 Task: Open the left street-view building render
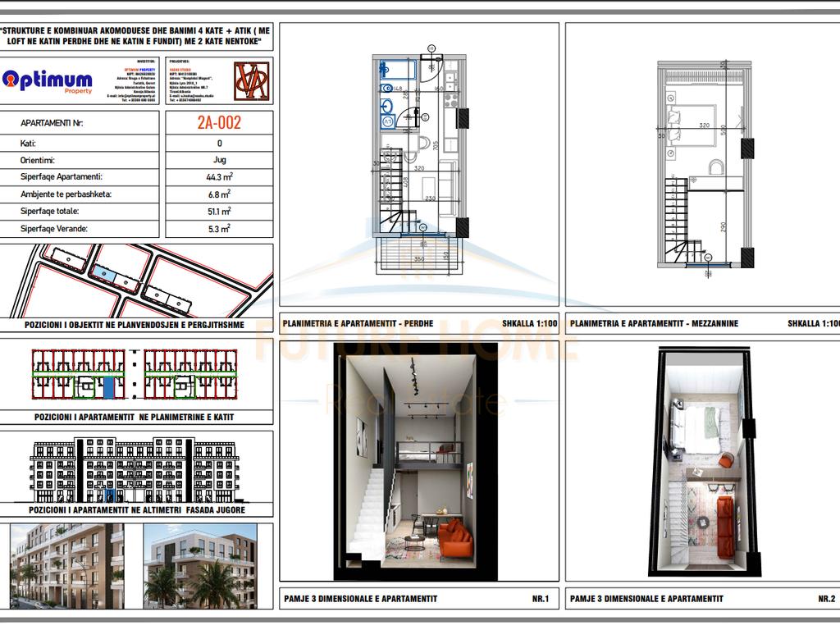[x=67, y=565]
